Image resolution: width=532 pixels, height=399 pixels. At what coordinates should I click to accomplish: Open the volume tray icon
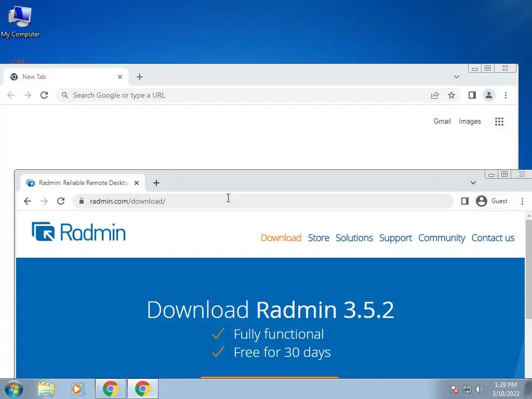tap(479, 389)
